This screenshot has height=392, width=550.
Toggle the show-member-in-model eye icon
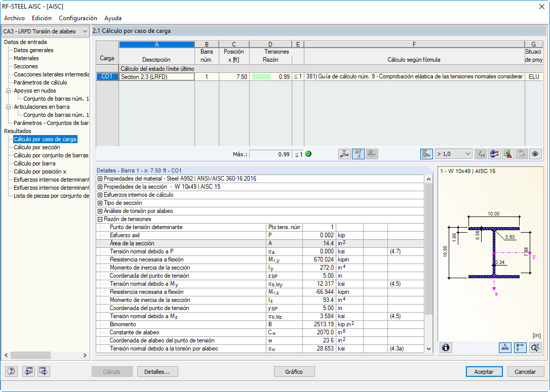(x=358, y=154)
